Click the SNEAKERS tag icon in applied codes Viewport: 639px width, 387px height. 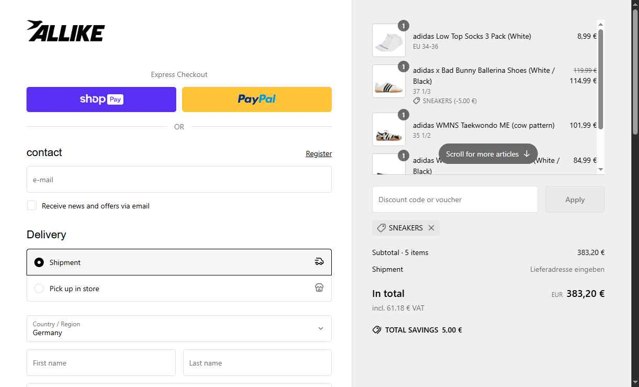(381, 228)
